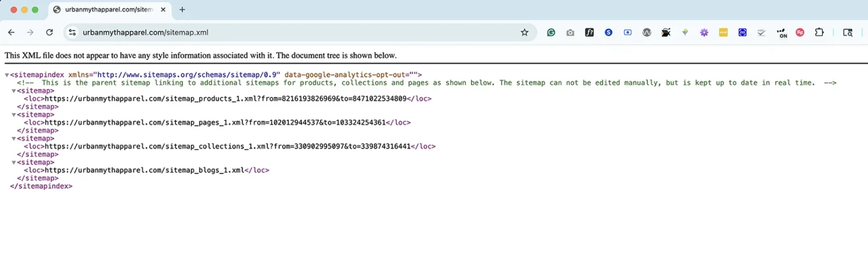The width and height of the screenshot is (868, 264).
Task: Open the site information icon in address bar
Action: (x=72, y=33)
